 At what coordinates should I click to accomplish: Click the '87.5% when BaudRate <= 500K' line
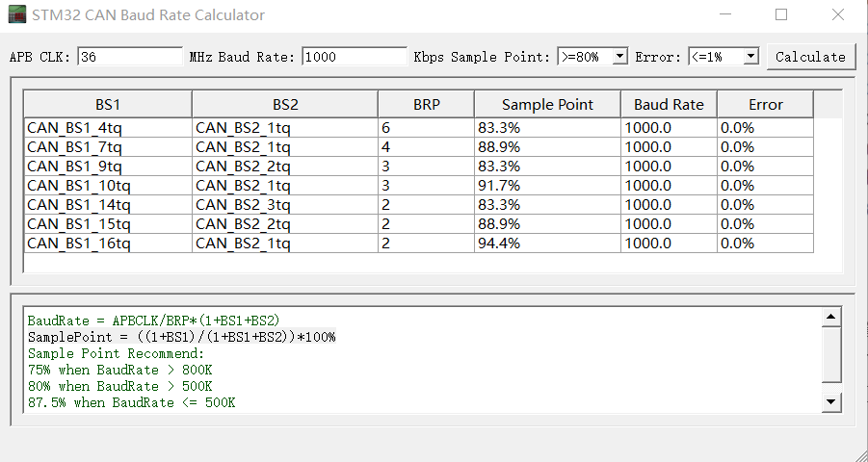(132, 402)
